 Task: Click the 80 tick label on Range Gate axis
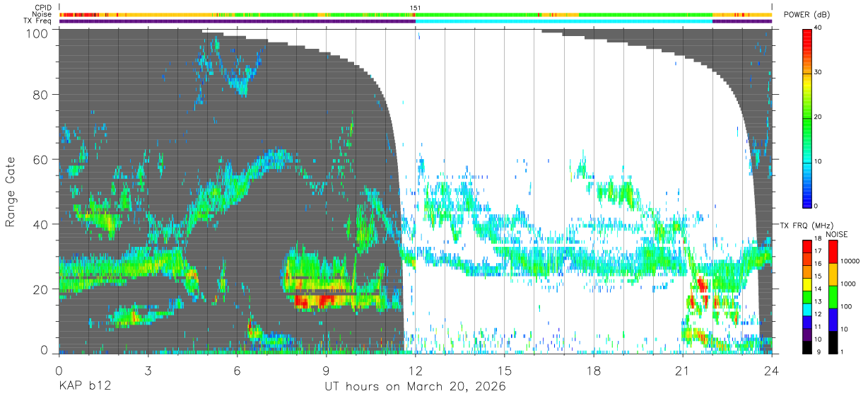(40, 95)
